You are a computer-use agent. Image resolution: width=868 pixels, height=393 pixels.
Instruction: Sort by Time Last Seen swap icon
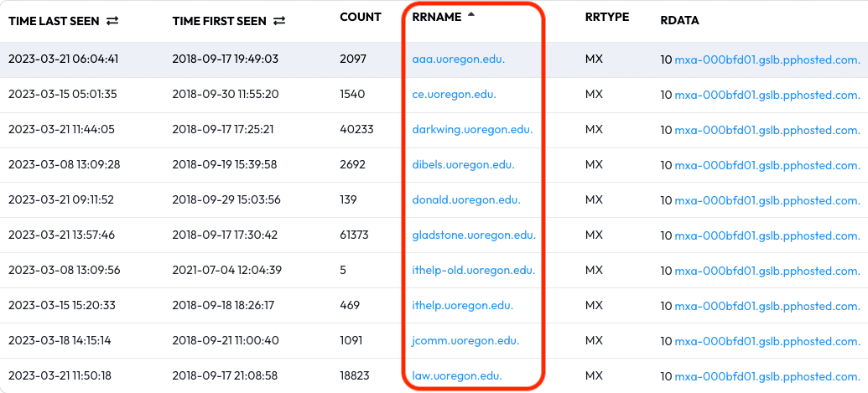[112, 21]
